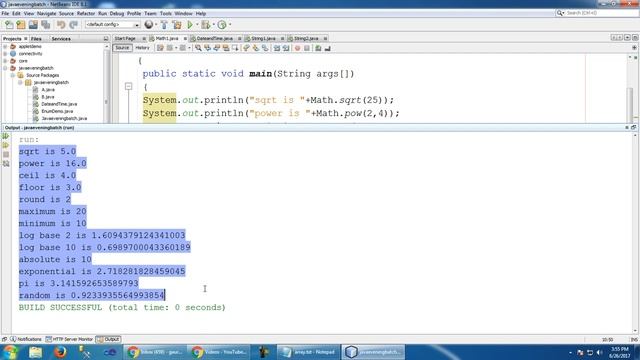Click the Undo toolbar icon

pos(61,25)
